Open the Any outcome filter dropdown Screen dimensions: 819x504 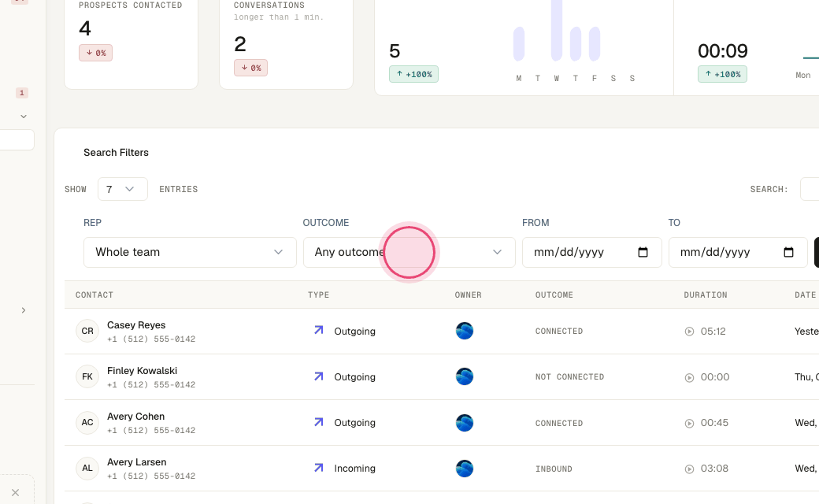click(x=409, y=252)
